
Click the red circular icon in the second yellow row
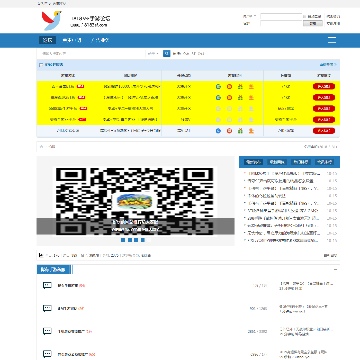(x=229, y=98)
